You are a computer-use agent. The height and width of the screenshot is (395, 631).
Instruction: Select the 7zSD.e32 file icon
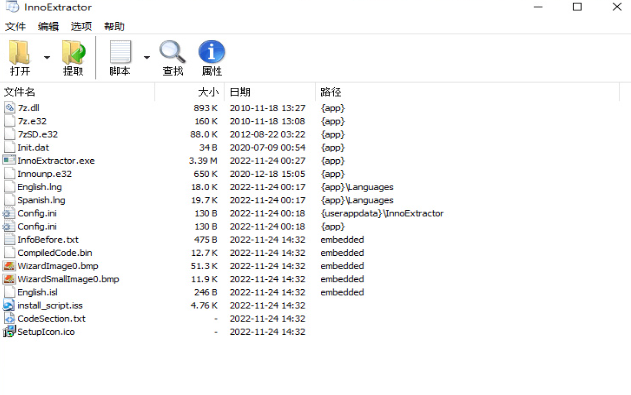[x=10, y=134]
